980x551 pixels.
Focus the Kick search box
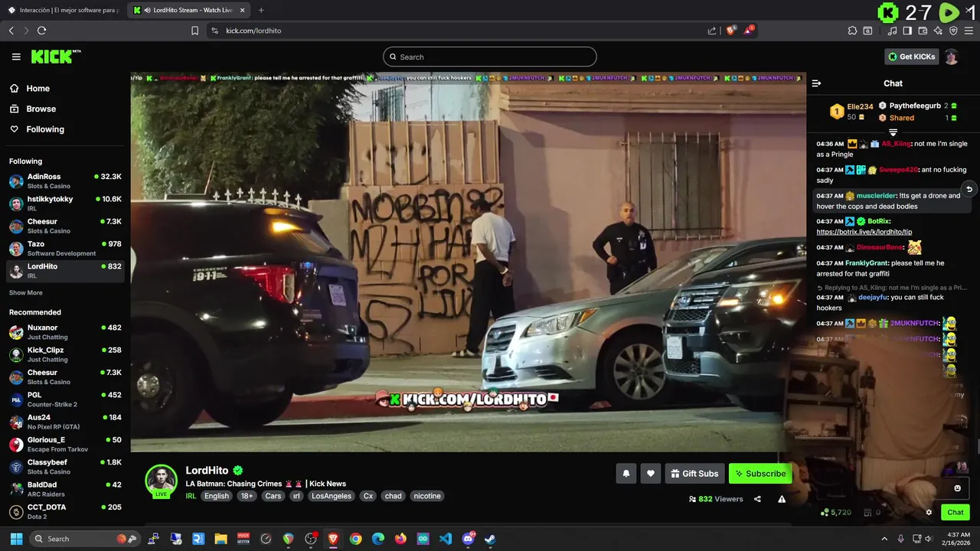pos(490,57)
